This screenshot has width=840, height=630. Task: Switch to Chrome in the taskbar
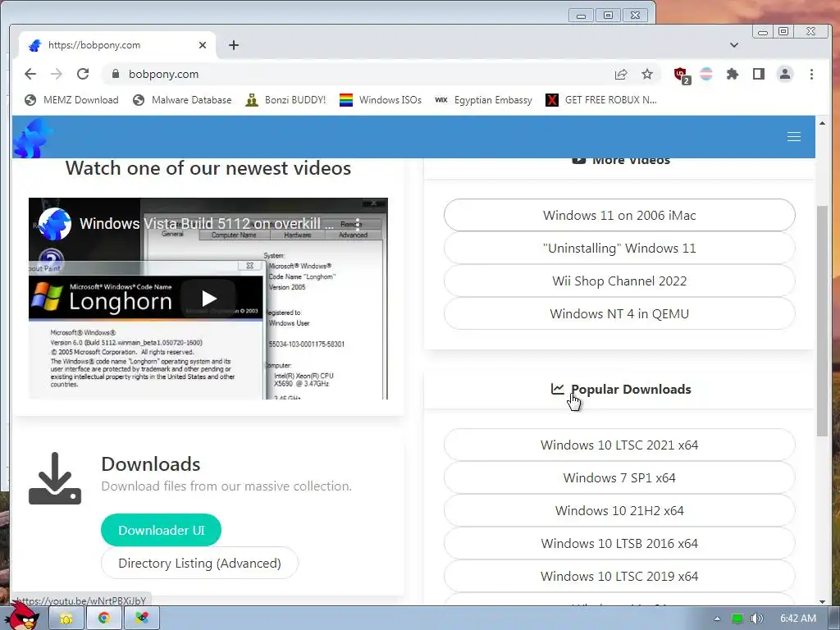(x=104, y=619)
